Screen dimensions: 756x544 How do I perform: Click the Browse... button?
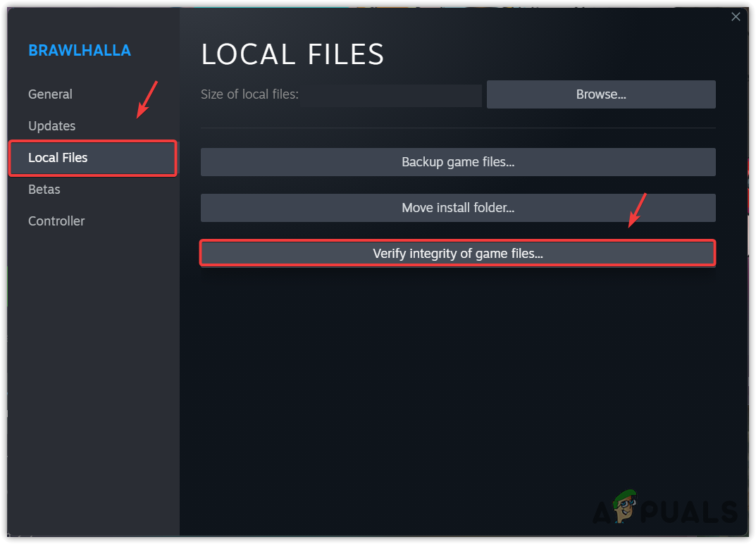(x=601, y=94)
